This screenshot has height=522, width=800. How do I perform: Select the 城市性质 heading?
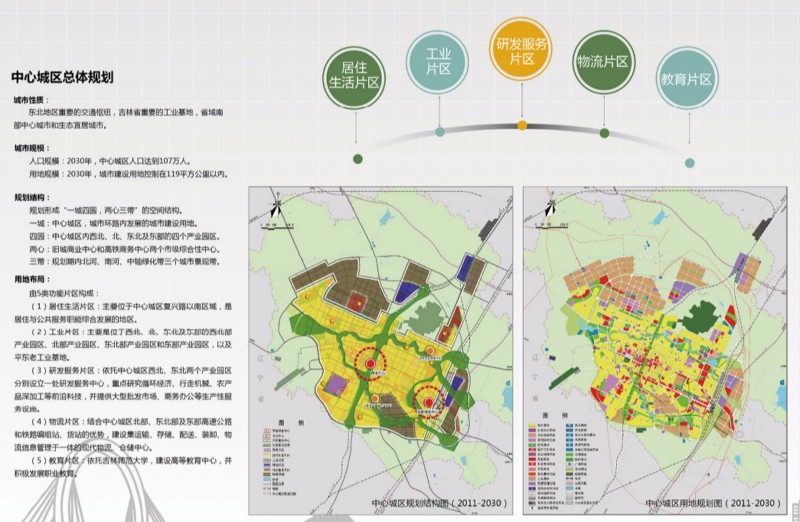(x=29, y=101)
